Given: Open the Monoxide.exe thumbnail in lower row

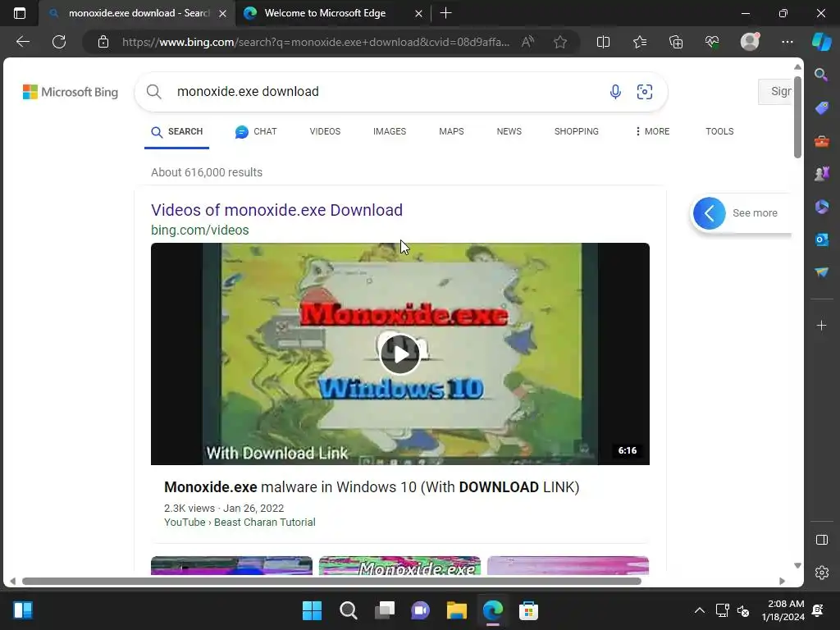Looking at the screenshot, I should tap(399, 566).
